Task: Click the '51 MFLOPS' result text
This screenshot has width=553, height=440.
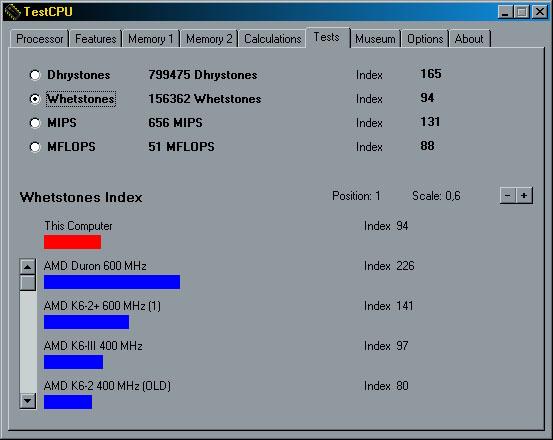Action: [x=181, y=147]
